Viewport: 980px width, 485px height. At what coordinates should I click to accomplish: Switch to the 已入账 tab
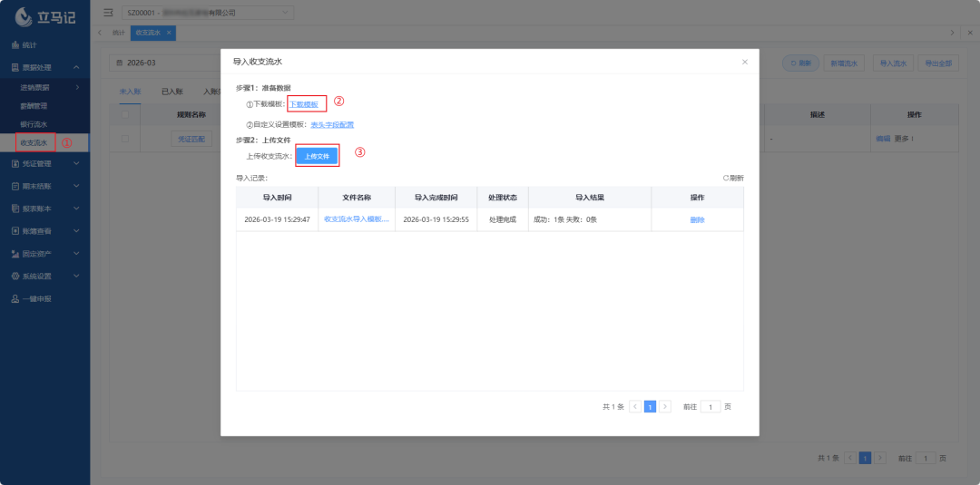[x=171, y=92]
